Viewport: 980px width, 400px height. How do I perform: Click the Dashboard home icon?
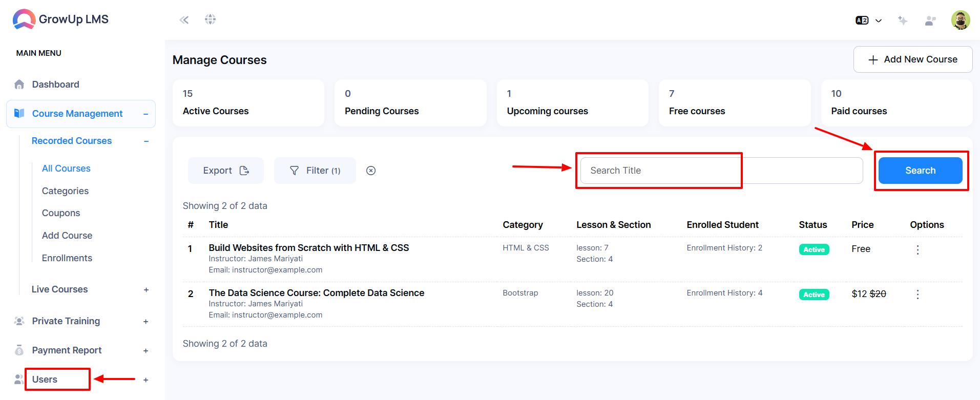(19, 85)
